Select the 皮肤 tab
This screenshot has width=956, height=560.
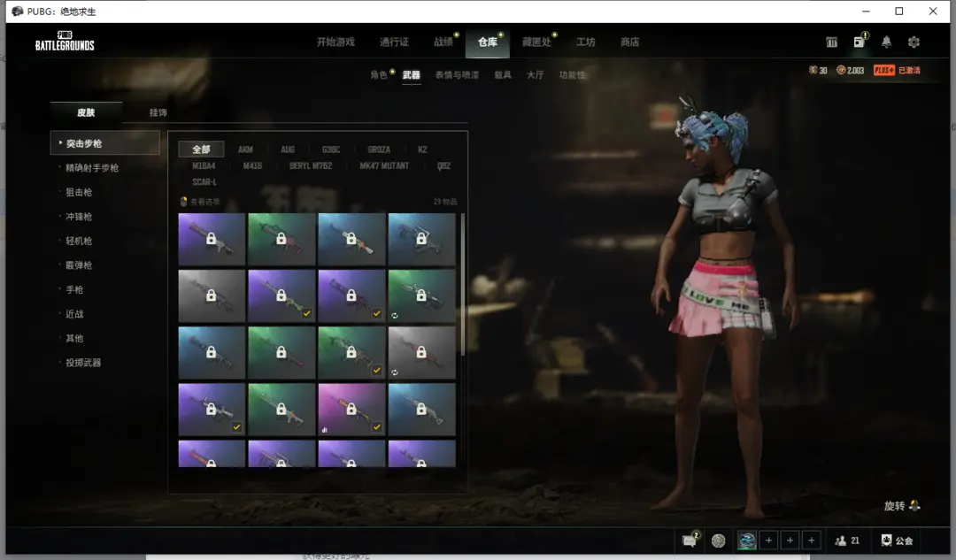86,112
